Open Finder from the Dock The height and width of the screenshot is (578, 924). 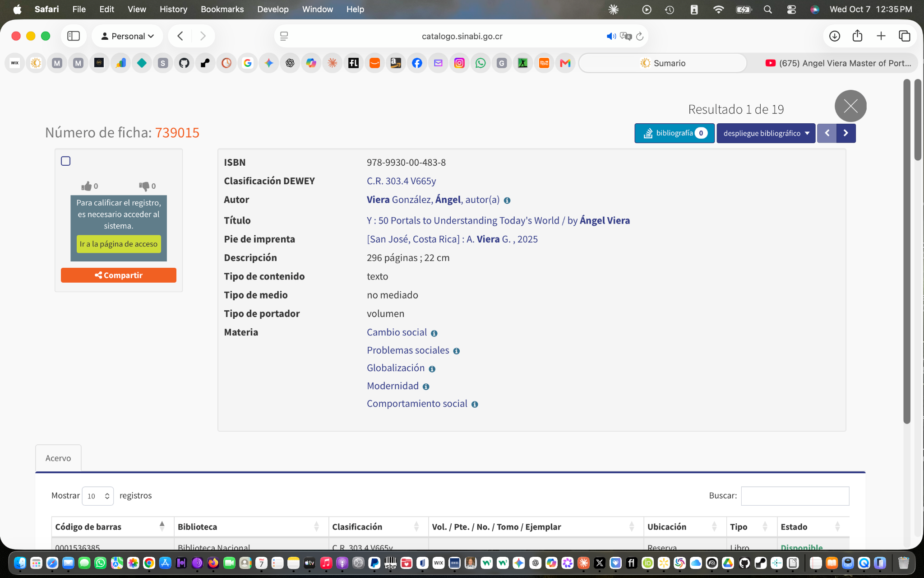[20, 563]
